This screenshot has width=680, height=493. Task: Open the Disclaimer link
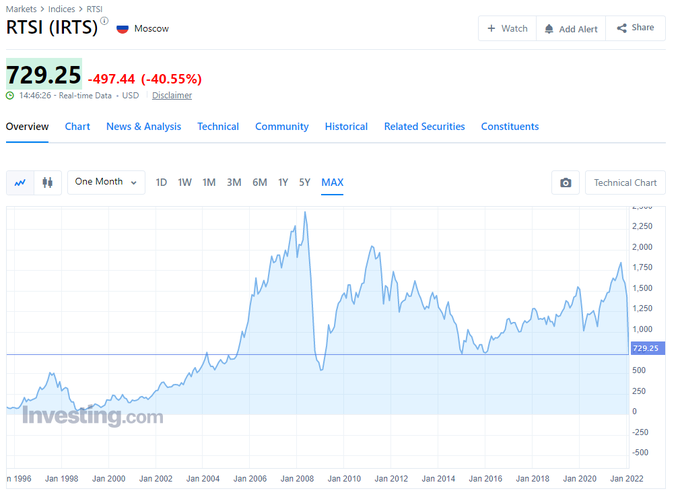point(172,95)
